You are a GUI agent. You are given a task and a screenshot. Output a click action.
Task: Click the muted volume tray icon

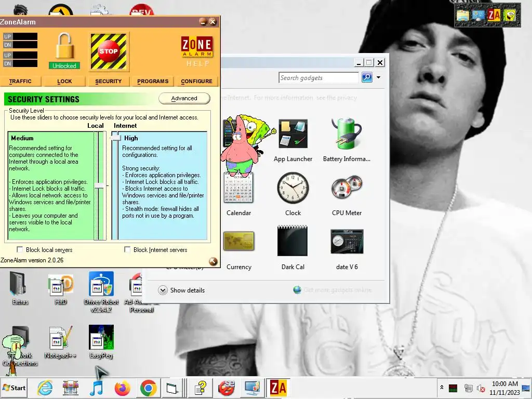(481, 388)
